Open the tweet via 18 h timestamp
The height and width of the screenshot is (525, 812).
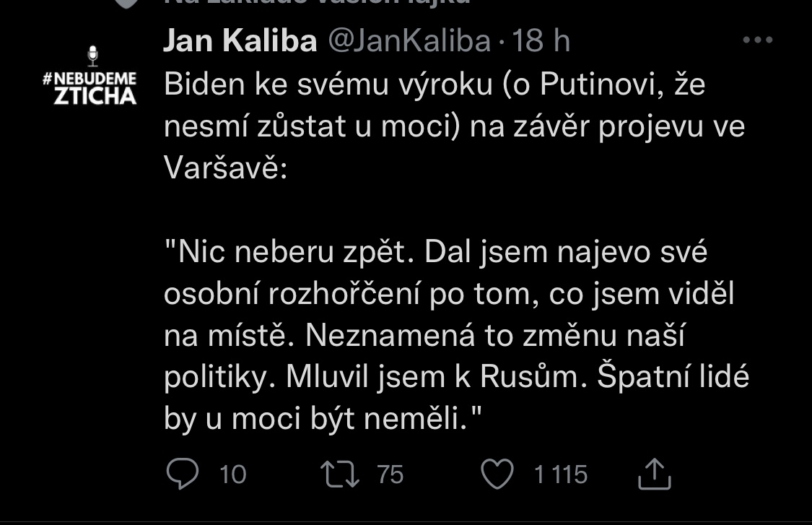(541, 41)
